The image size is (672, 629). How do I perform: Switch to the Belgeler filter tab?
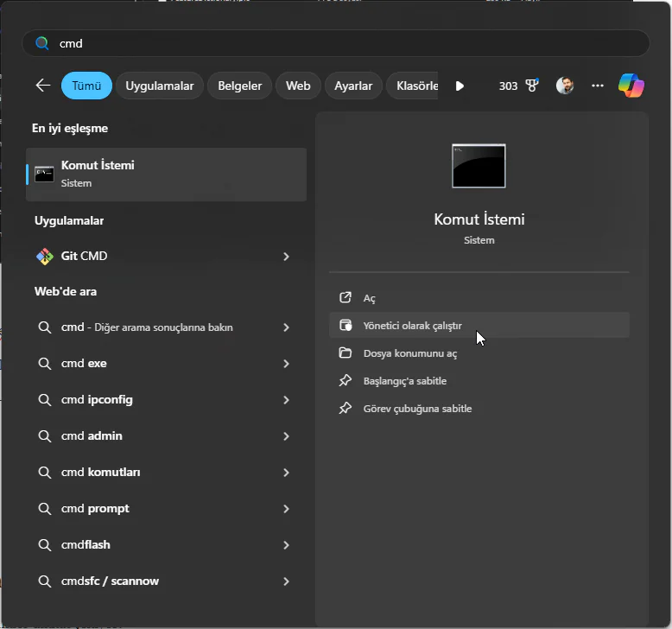(x=239, y=86)
